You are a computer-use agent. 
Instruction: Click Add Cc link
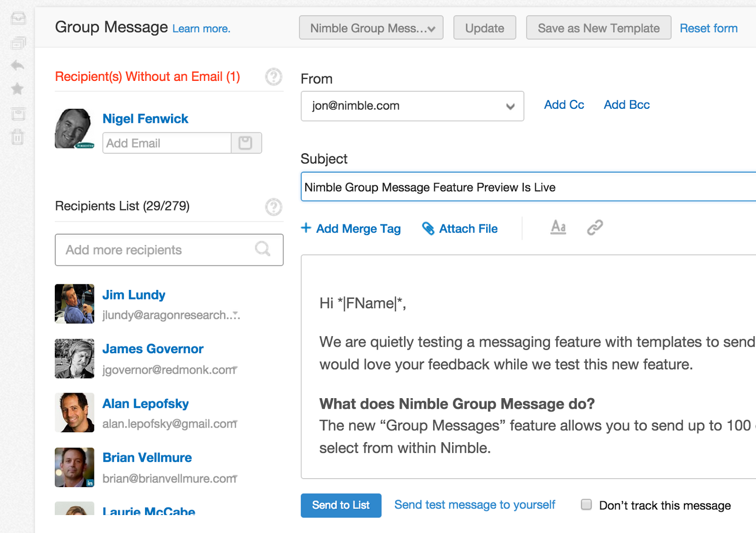tap(564, 105)
